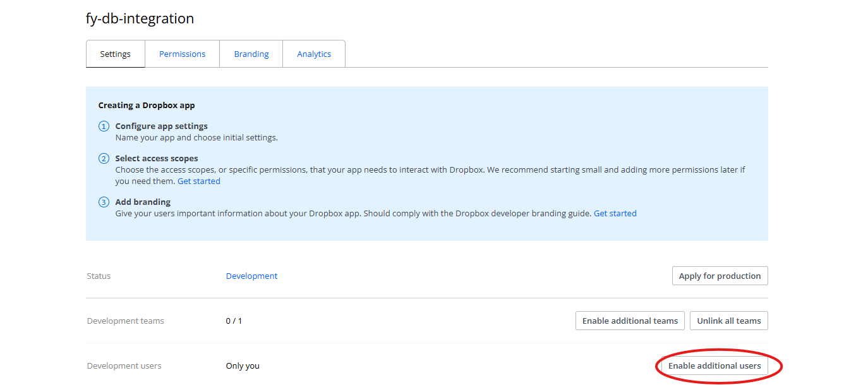Click Select access scopes step title
This screenshot has height=387, width=868.
click(157, 158)
